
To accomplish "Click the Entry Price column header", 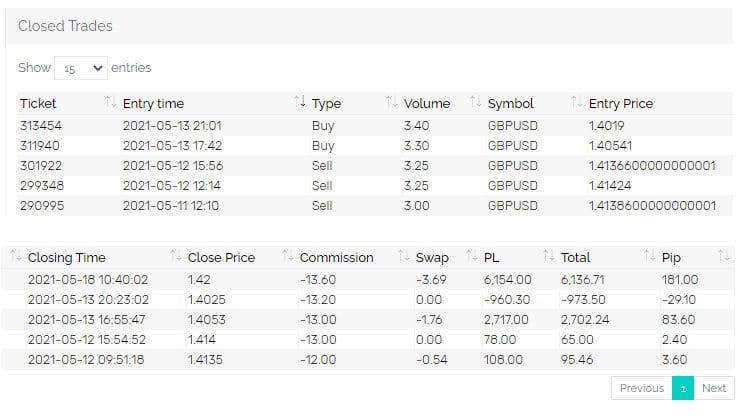I will [x=621, y=103].
